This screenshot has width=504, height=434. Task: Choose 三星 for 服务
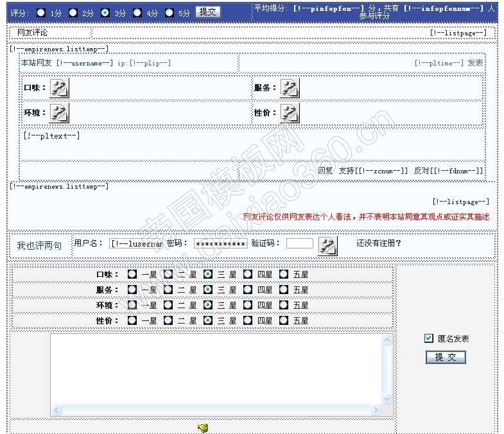(x=208, y=290)
